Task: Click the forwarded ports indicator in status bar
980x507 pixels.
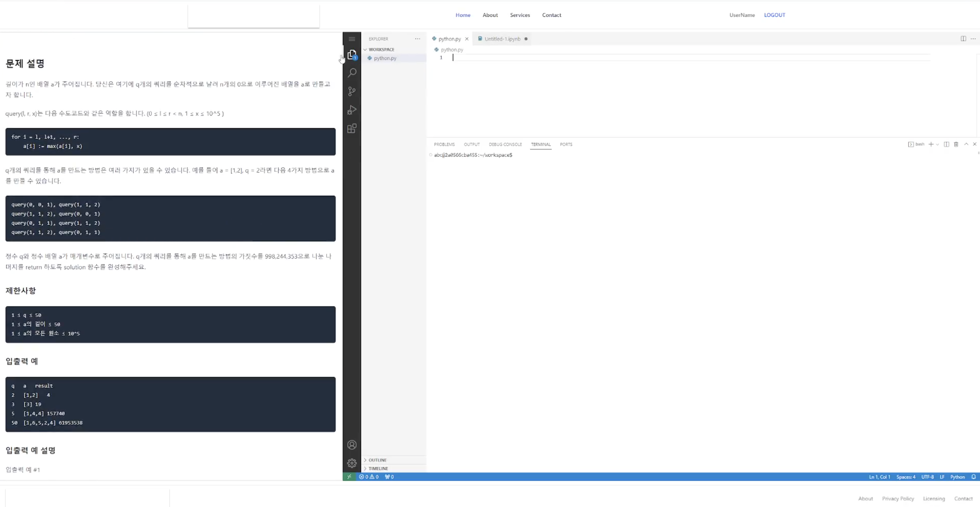Action: click(x=389, y=477)
